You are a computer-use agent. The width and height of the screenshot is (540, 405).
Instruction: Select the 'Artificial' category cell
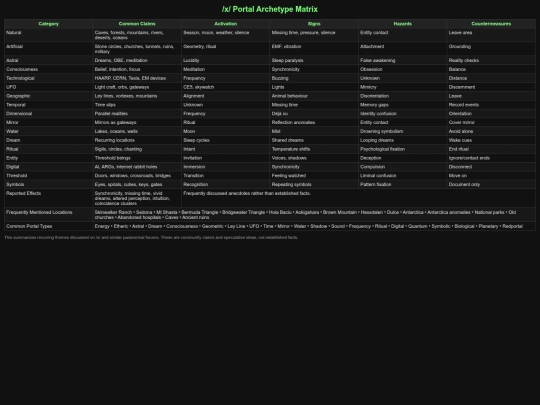tap(49, 49)
